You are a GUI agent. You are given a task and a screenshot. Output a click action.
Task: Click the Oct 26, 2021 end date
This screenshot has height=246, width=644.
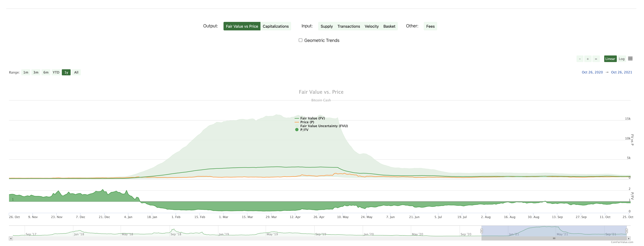pos(622,72)
